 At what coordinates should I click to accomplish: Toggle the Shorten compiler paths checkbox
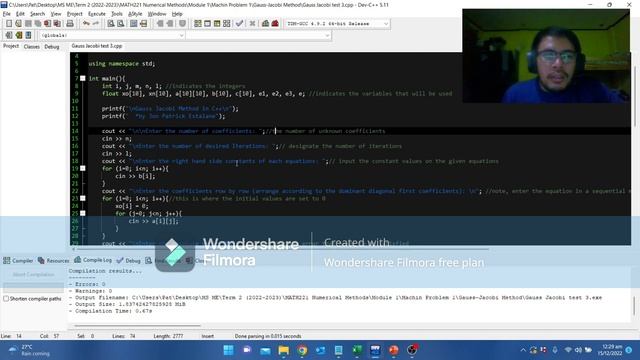point(6,299)
